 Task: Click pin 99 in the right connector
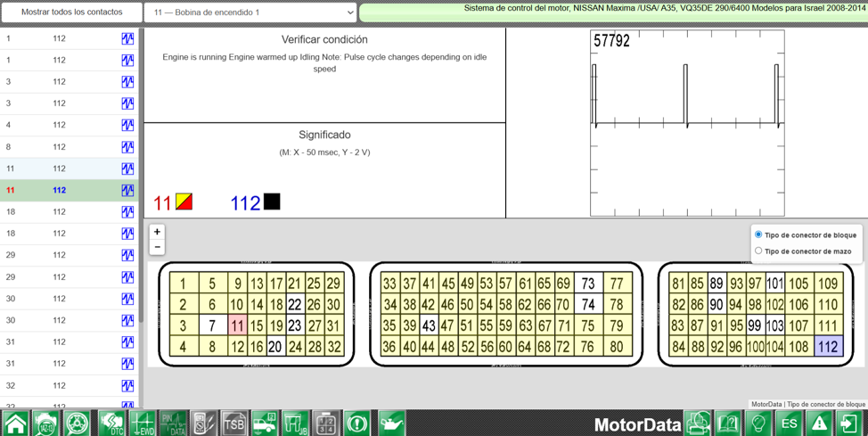click(755, 325)
